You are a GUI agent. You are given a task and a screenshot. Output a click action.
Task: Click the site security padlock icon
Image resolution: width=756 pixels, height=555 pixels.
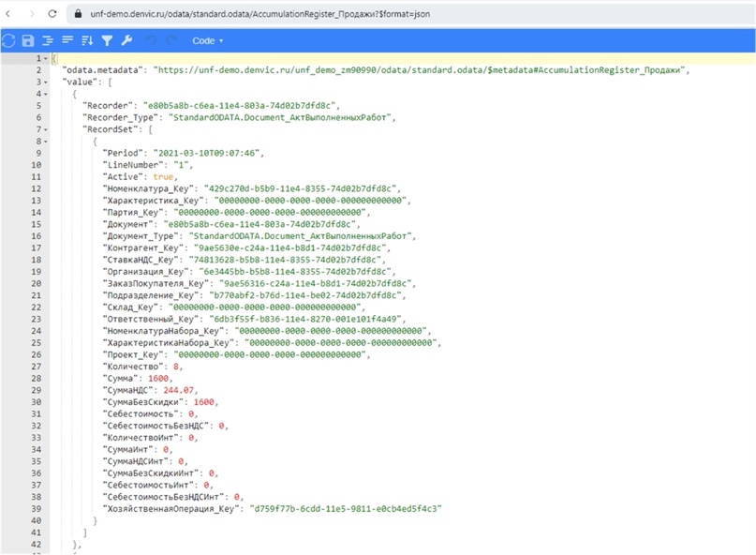[x=77, y=15]
